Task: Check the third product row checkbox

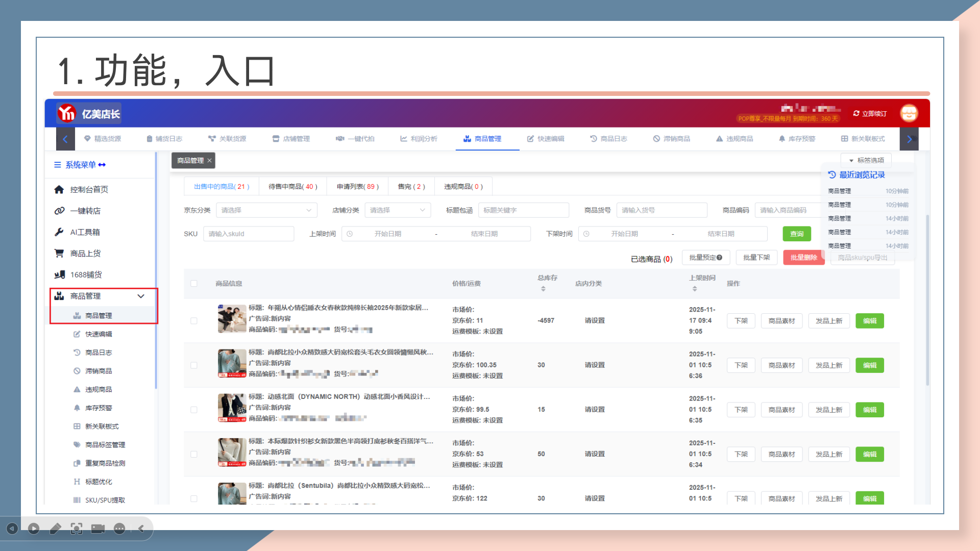Action: (194, 410)
